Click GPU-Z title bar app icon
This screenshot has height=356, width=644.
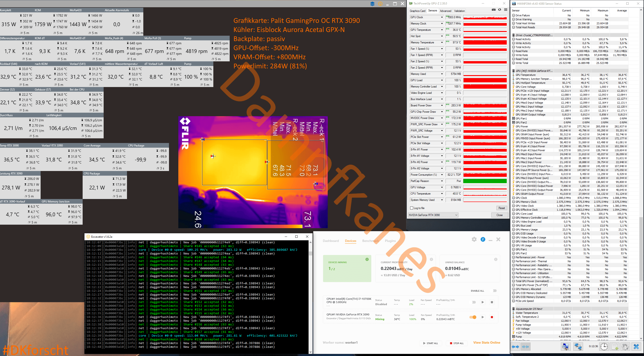[x=411, y=3]
